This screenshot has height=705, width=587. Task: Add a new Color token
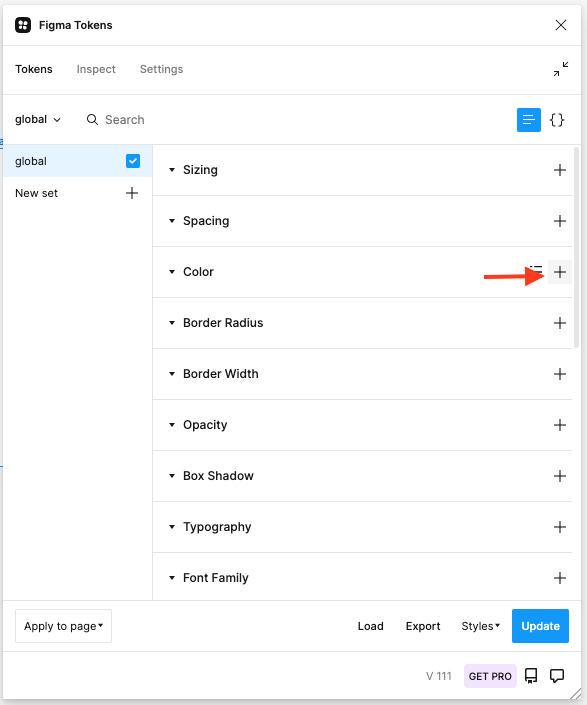click(560, 272)
